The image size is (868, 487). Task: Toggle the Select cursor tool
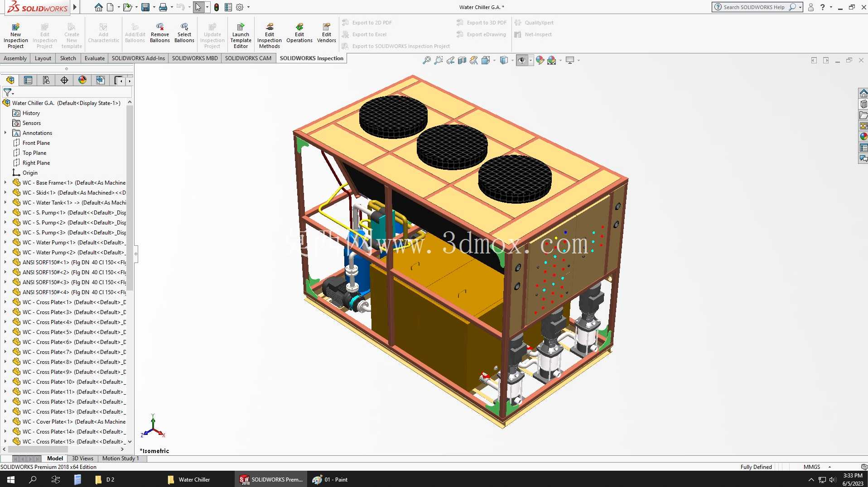click(198, 7)
